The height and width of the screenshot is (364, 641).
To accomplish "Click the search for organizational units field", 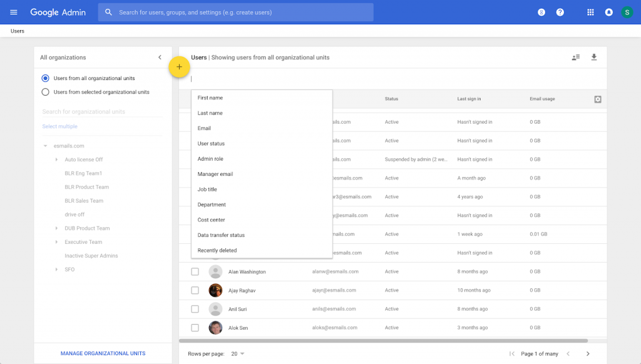I will tap(101, 112).
